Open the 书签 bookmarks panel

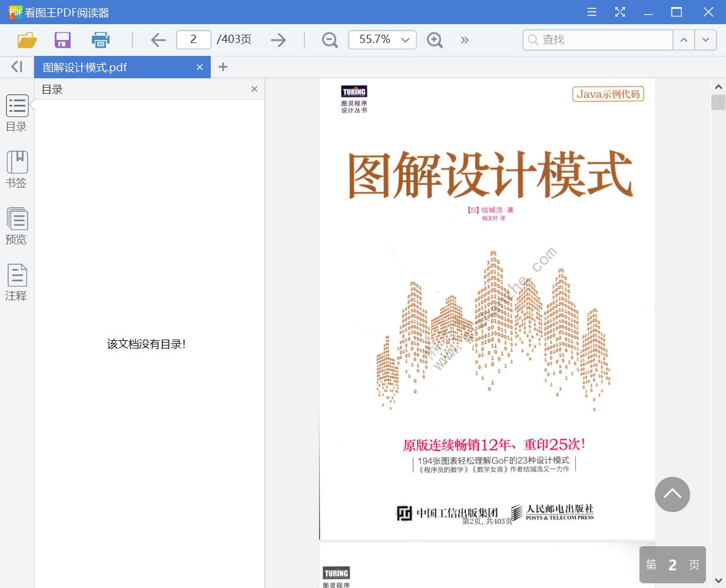pyautogui.click(x=16, y=170)
